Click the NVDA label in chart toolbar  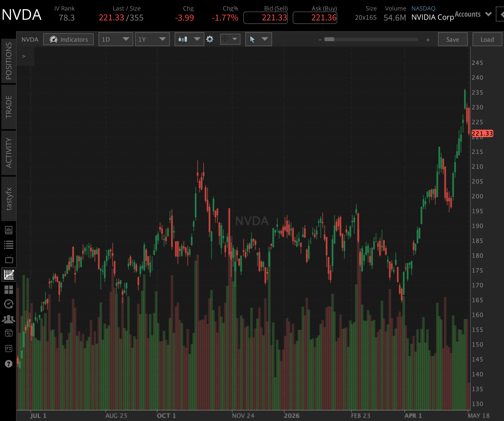(30, 39)
